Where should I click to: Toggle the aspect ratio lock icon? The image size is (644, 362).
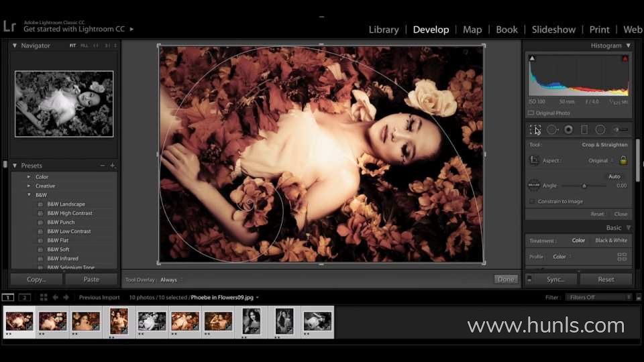pos(623,160)
